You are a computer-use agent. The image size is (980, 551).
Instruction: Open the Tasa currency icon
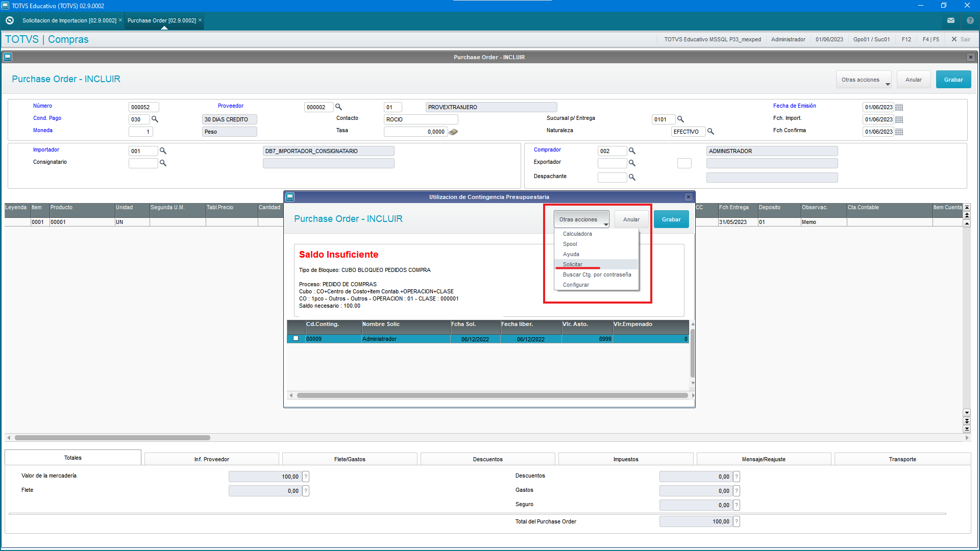pos(453,132)
